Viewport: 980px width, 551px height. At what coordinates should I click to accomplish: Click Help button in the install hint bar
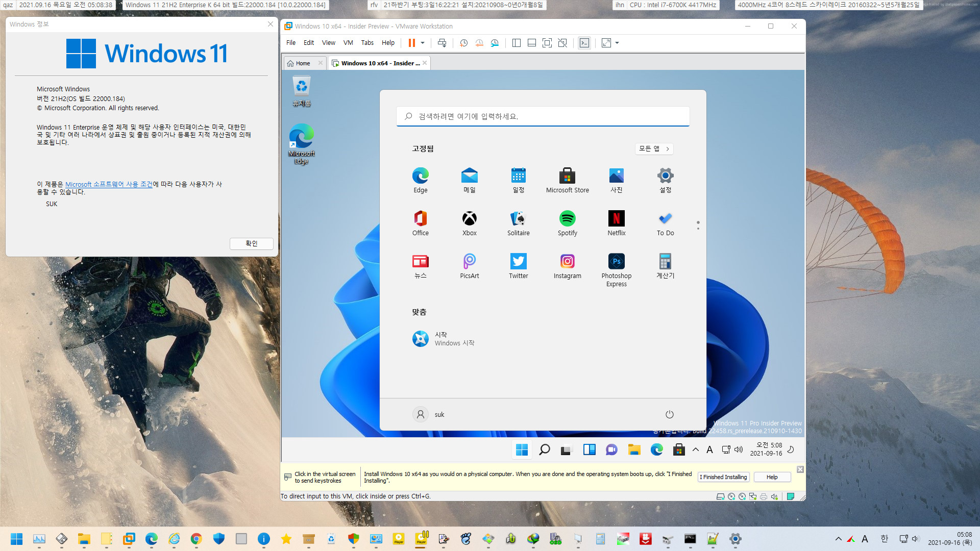point(772,477)
